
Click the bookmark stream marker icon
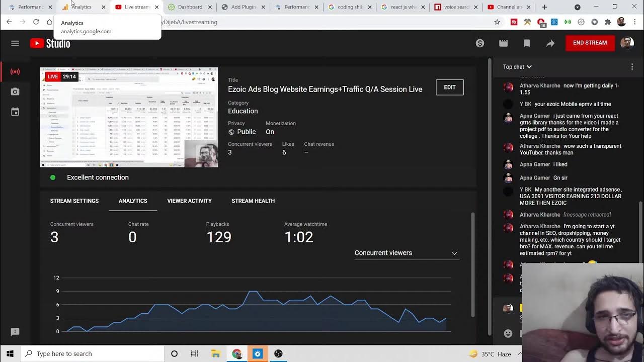527,43
